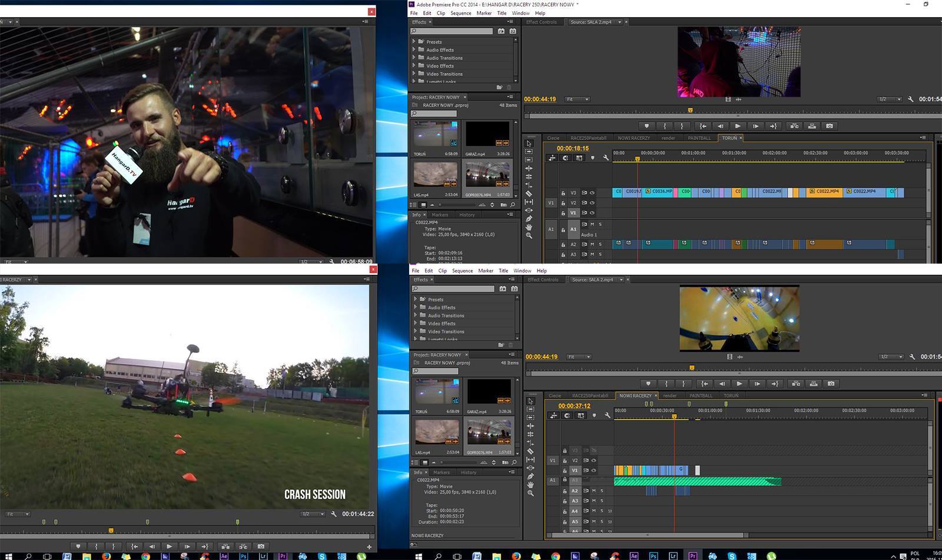Open Fit zoom dropdown in drone footage monitor
The width and height of the screenshot is (942, 560).
click(17, 514)
